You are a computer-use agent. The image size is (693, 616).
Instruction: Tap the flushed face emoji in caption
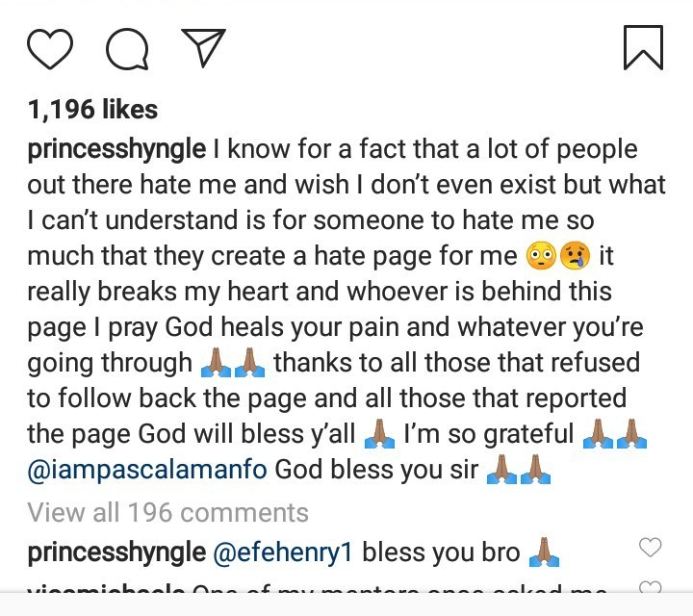click(x=541, y=256)
